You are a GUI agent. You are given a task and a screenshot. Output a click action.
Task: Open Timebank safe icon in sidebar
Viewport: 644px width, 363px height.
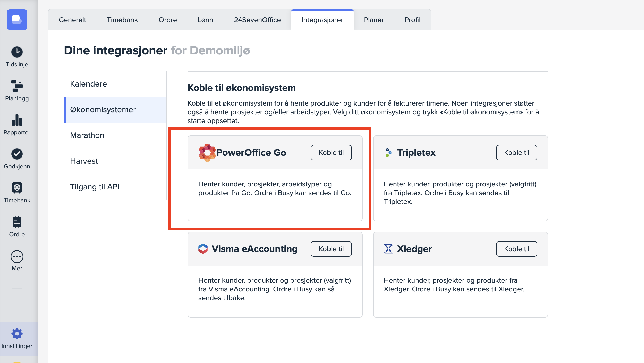tap(17, 188)
